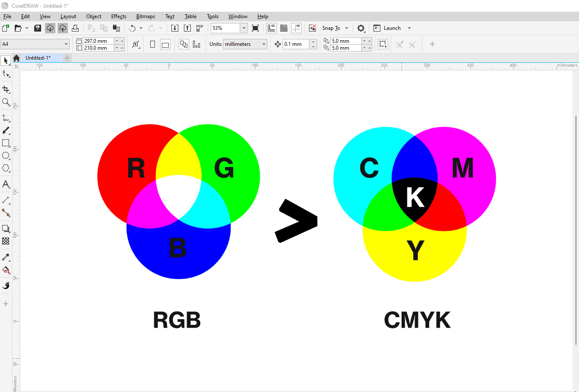Increase the nudge distance stepper
579x392 pixels.
click(313, 41)
